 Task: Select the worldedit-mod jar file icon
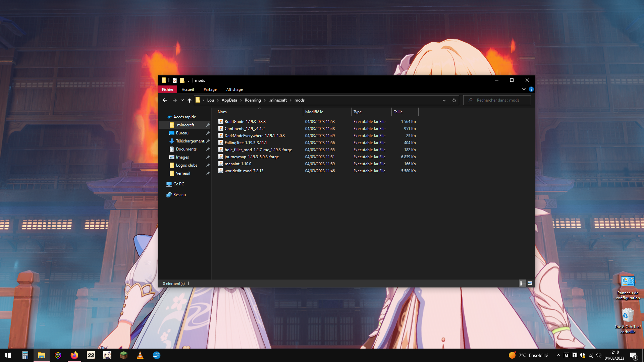point(221,171)
